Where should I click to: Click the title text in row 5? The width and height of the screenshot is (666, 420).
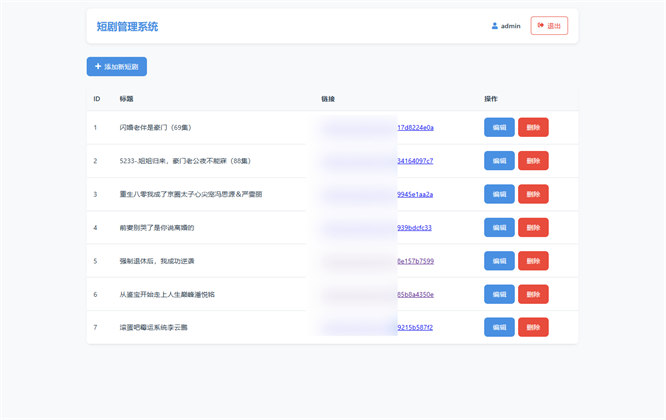(x=157, y=261)
